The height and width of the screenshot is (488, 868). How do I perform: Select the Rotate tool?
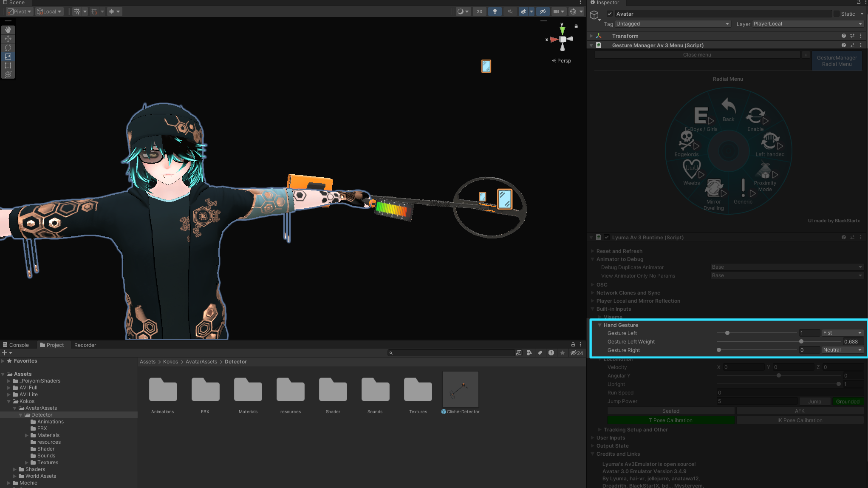coord(8,48)
